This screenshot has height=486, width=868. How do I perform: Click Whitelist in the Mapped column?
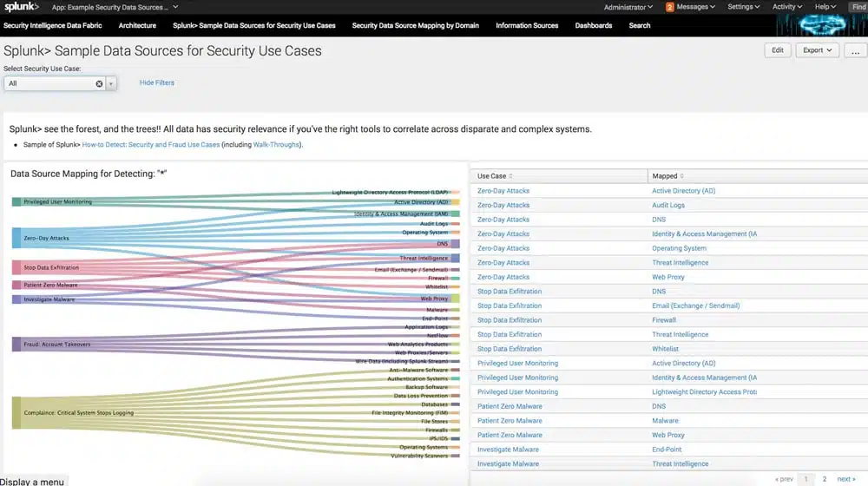point(665,349)
